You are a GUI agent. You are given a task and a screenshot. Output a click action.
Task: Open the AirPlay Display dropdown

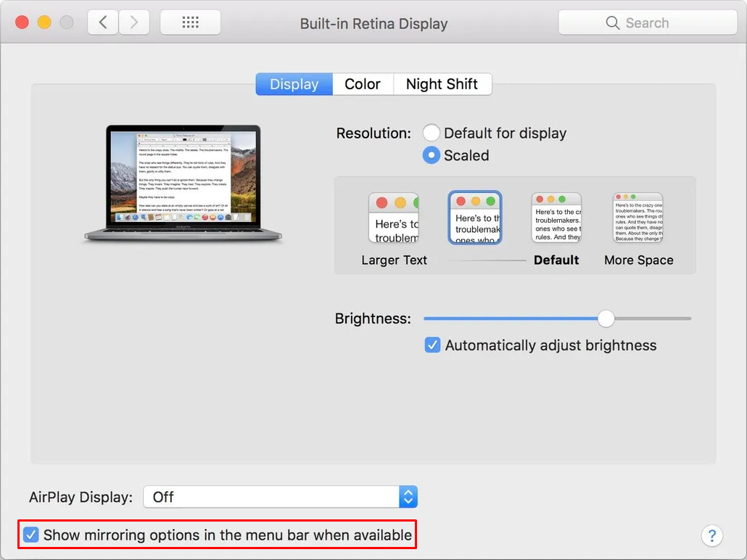[x=276, y=497]
